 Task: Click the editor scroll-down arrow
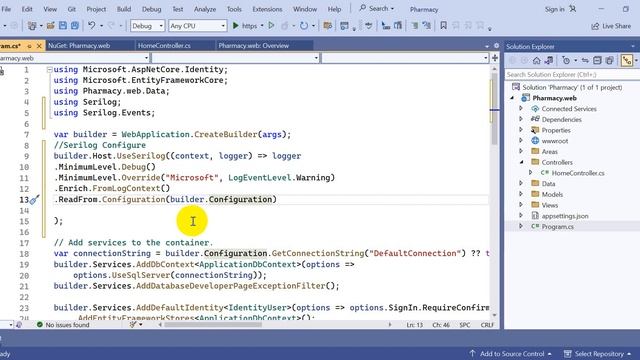pos(495,316)
